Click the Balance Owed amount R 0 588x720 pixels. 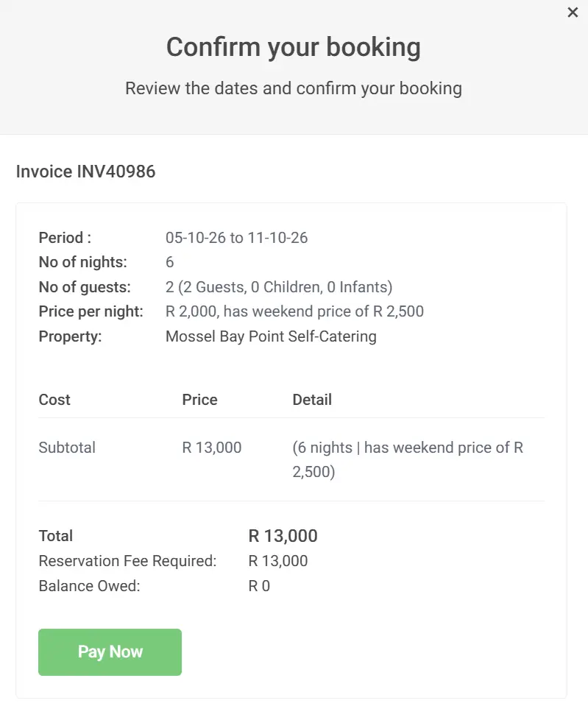click(x=259, y=586)
